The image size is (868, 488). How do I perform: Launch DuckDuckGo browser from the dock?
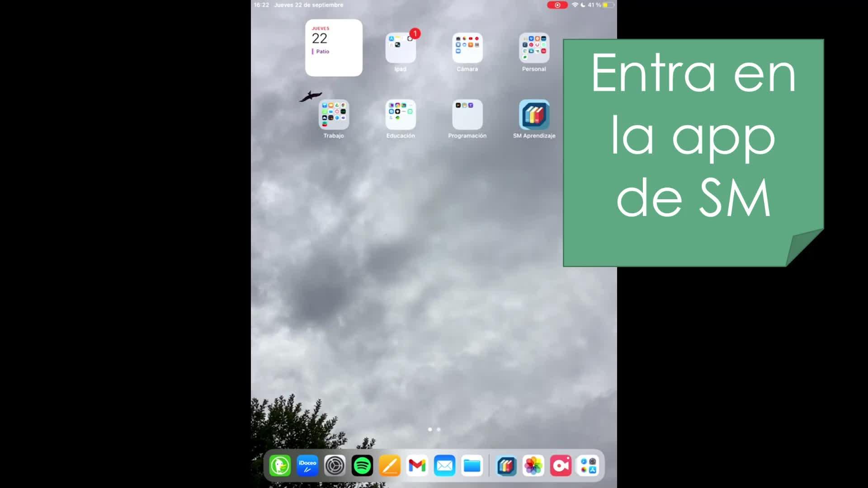pos(280,466)
